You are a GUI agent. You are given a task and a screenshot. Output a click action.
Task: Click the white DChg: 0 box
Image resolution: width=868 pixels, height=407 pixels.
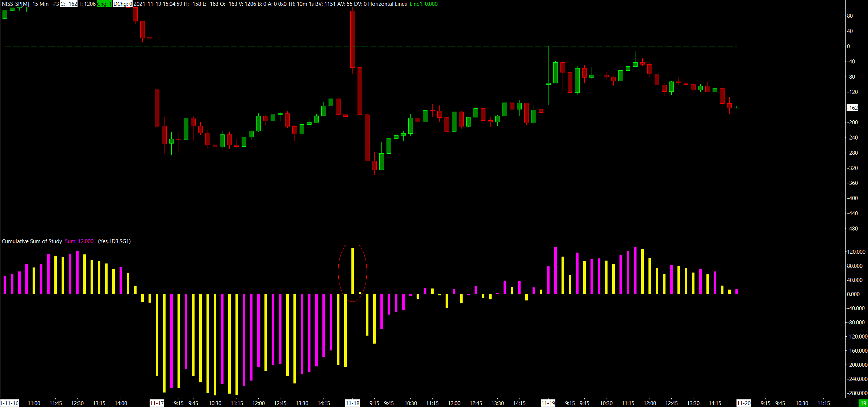point(123,4)
